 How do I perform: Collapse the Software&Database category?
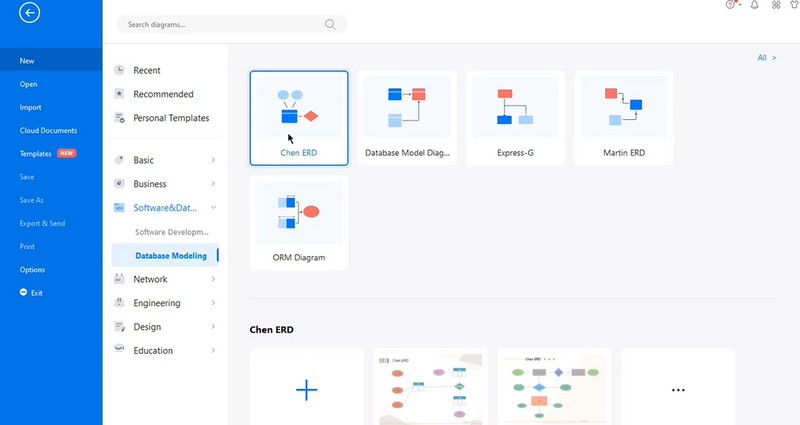213,208
